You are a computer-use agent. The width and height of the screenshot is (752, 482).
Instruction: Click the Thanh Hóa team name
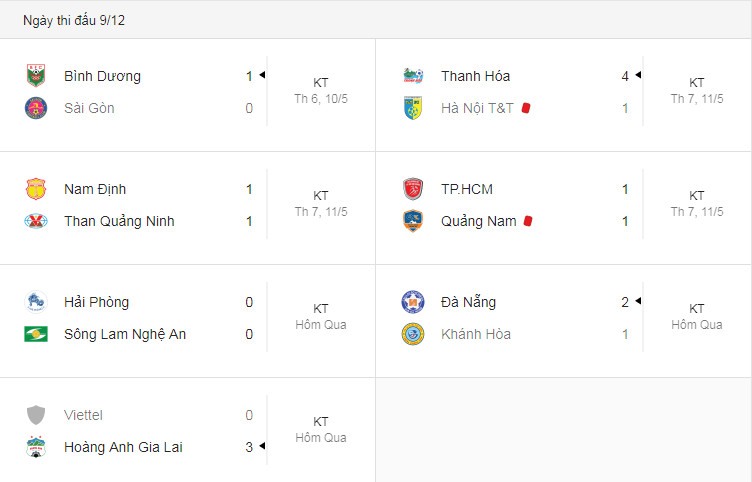[x=475, y=76]
